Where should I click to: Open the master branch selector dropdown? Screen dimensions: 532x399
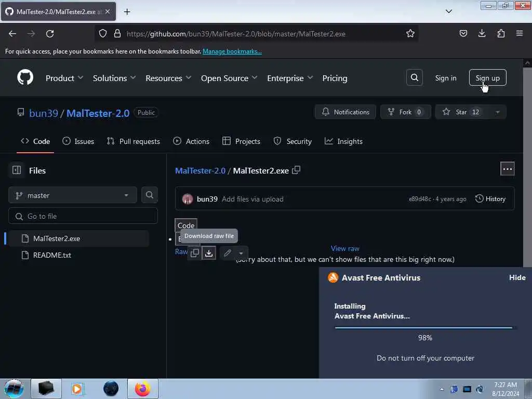point(73,195)
